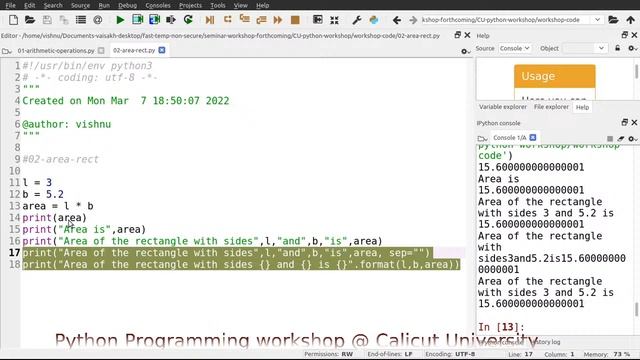Open the file switcher list icon
The height and width of the screenshot is (360, 640).
81,20
